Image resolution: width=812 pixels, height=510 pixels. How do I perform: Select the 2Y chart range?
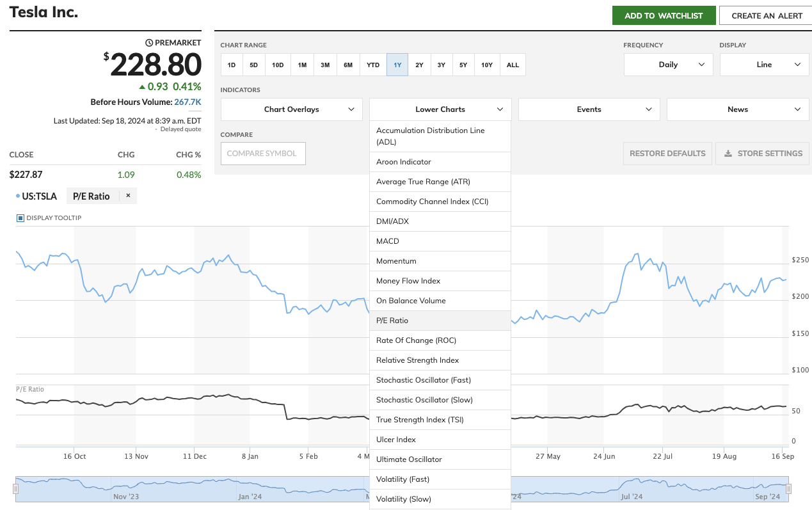[419, 65]
